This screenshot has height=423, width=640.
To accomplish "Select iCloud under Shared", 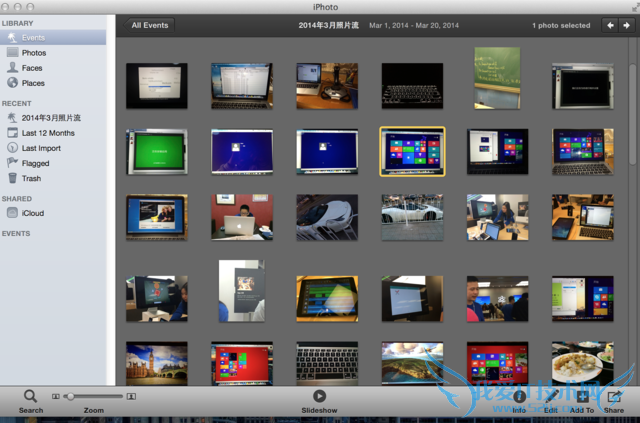I will (x=32, y=213).
